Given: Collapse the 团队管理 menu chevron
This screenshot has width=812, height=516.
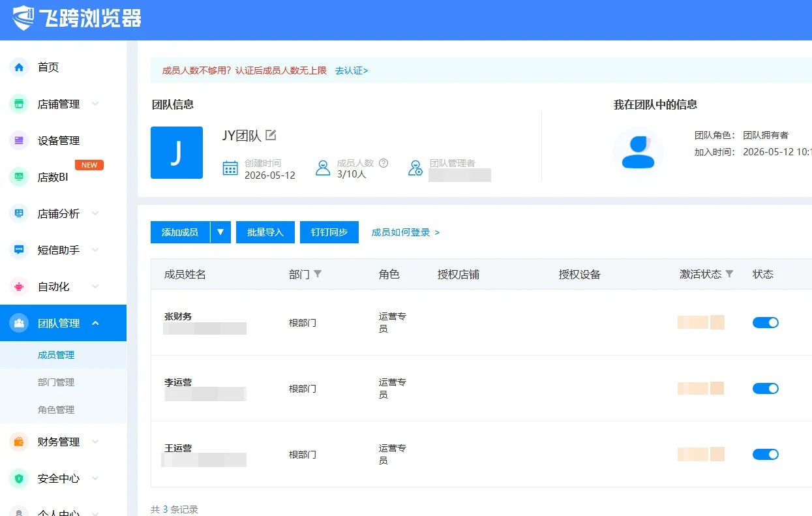Looking at the screenshot, I should [95, 323].
